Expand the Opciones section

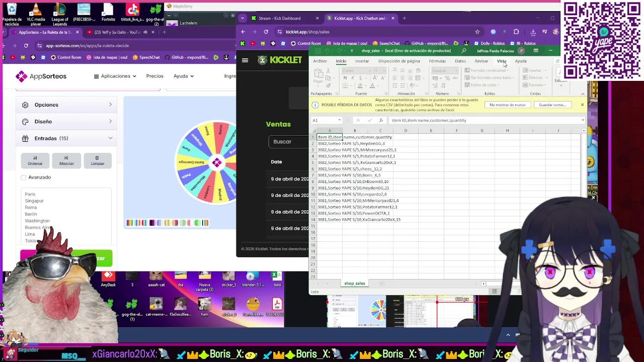(66, 105)
